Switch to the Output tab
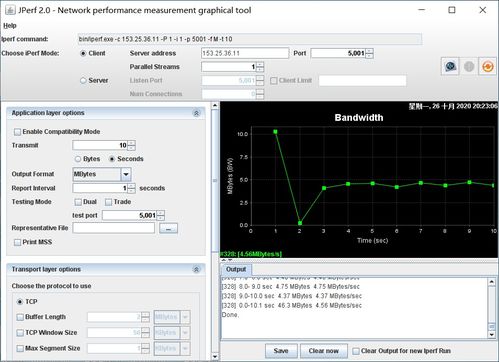Screen dimensions: 499x362 tap(236, 269)
